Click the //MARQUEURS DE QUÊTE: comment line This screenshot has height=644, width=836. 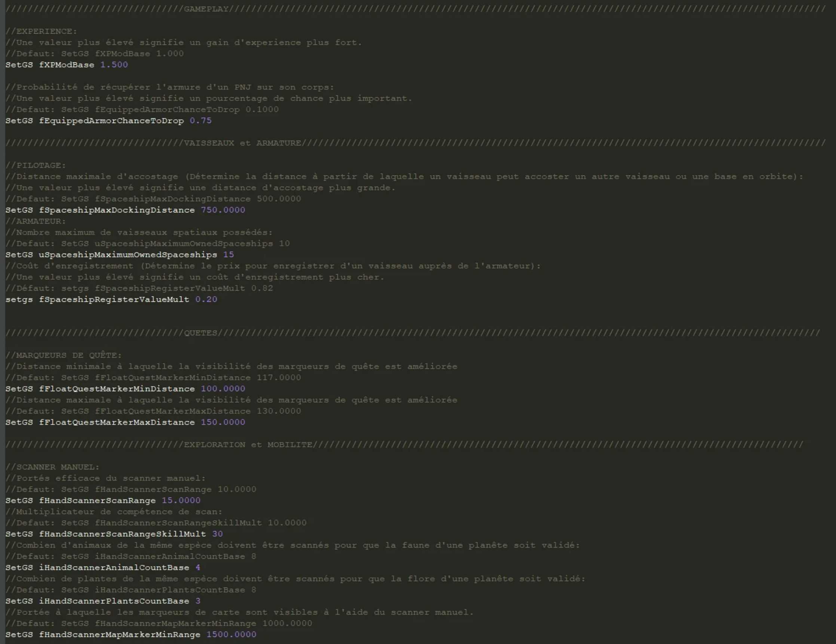pos(64,355)
